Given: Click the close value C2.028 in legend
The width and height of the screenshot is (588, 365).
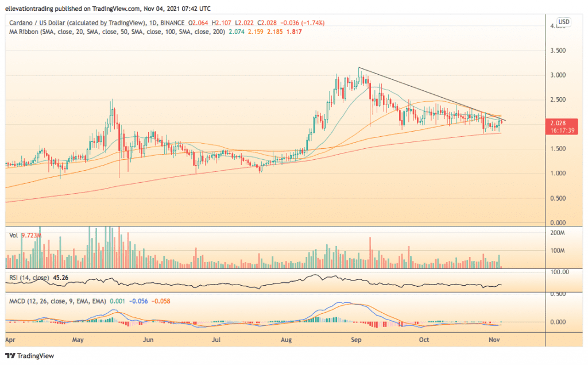Looking at the screenshot, I should pyautogui.click(x=266, y=23).
